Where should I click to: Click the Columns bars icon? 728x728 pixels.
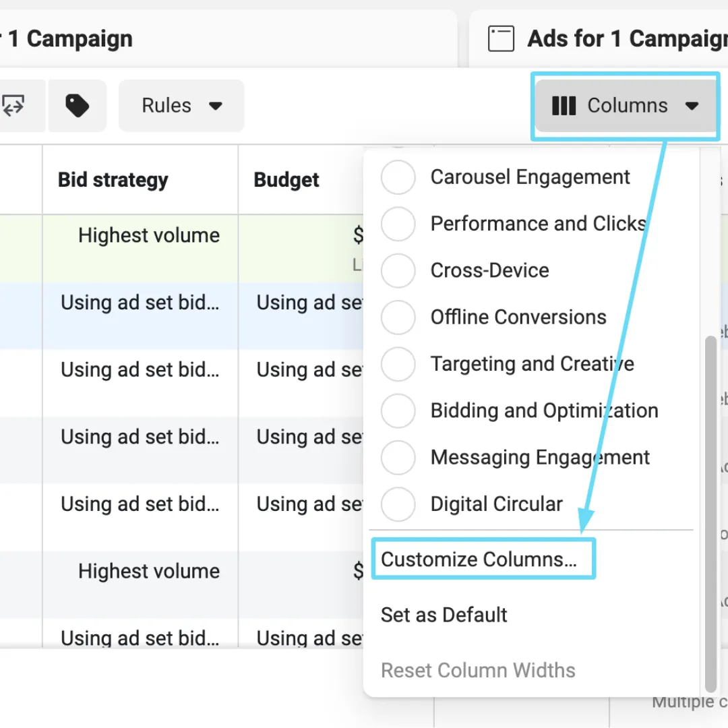click(x=564, y=106)
